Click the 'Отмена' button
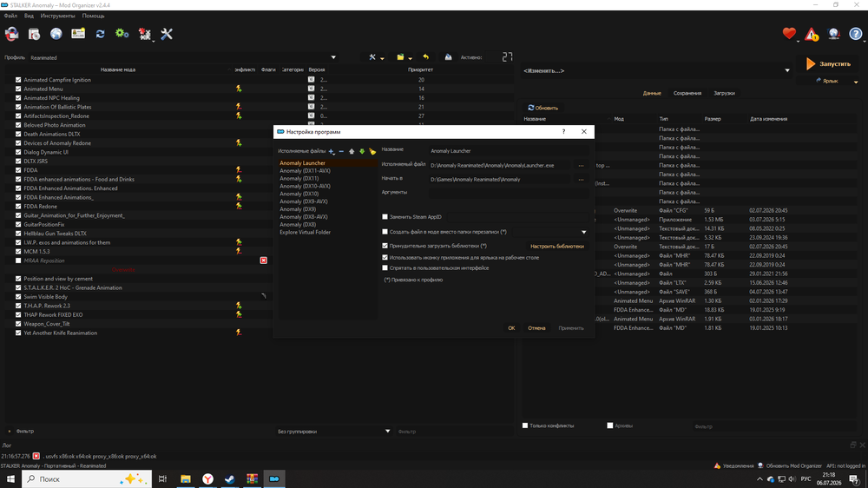 (x=536, y=328)
